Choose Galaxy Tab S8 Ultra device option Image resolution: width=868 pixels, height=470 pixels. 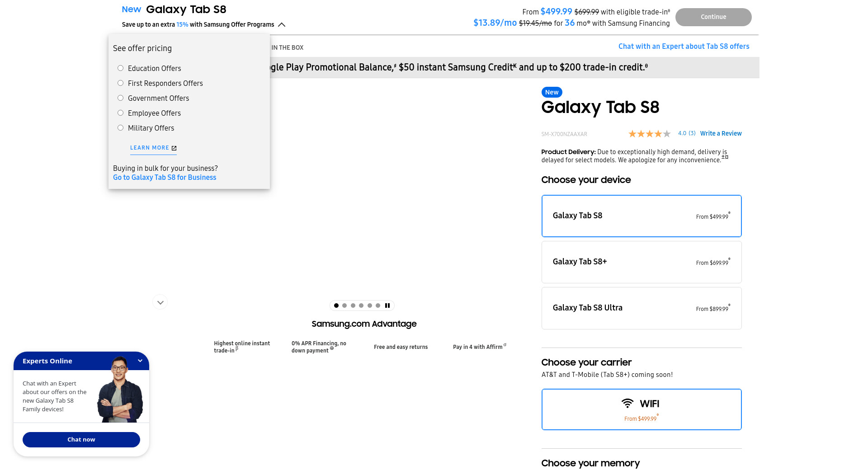(642, 308)
